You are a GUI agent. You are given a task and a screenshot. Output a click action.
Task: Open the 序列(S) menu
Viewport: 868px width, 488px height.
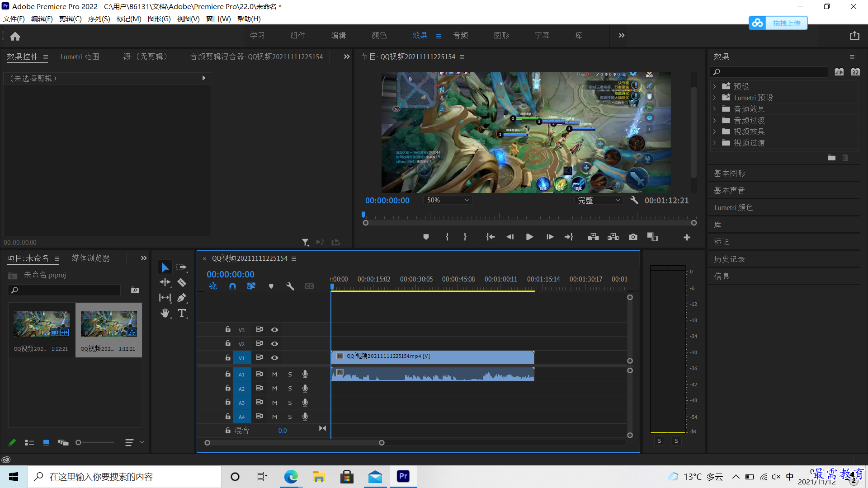[99, 19]
